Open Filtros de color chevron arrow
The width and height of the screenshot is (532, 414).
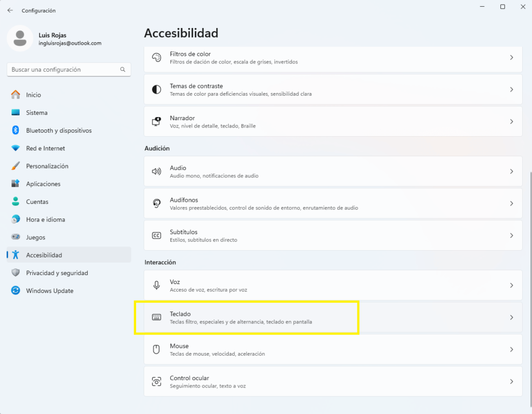coord(511,58)
